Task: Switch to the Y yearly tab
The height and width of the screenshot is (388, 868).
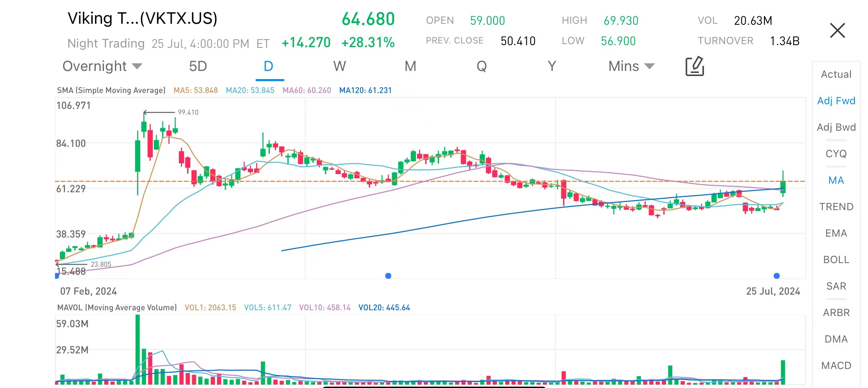Action: click(552, 66)
